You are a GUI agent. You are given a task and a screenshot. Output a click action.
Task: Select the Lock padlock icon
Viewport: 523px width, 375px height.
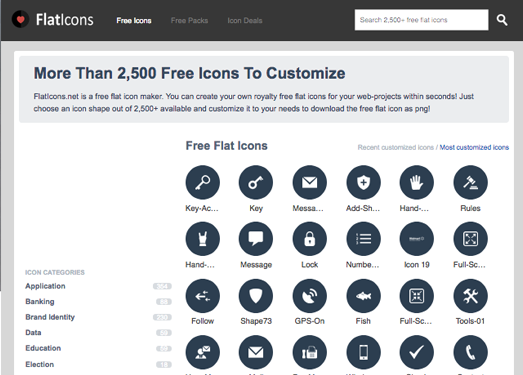(310, 239)
